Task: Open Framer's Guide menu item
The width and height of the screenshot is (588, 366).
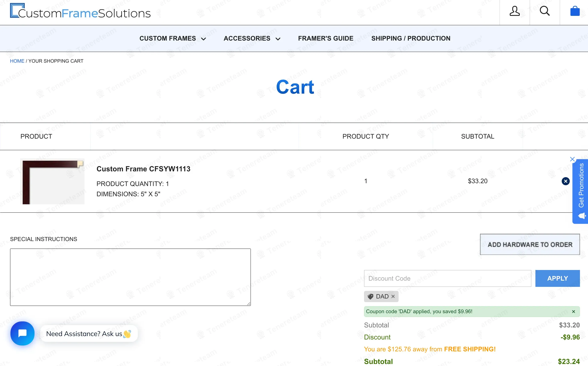Action: [326, 39]
